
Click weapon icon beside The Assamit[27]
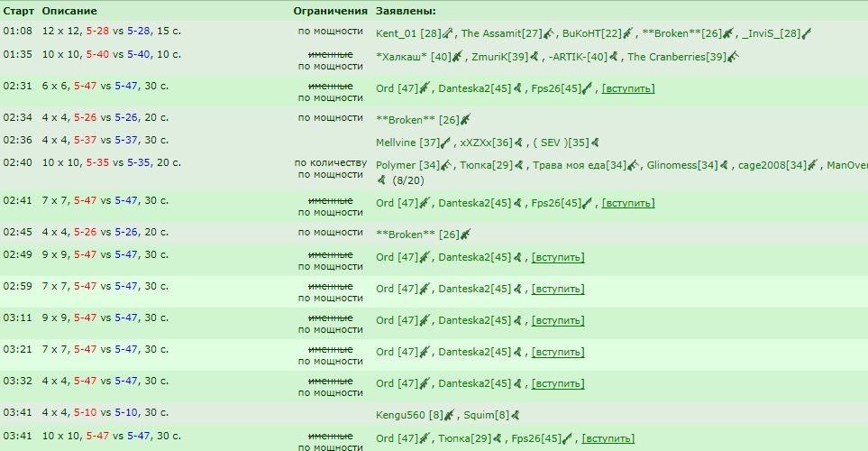click(x=549, y=33)
